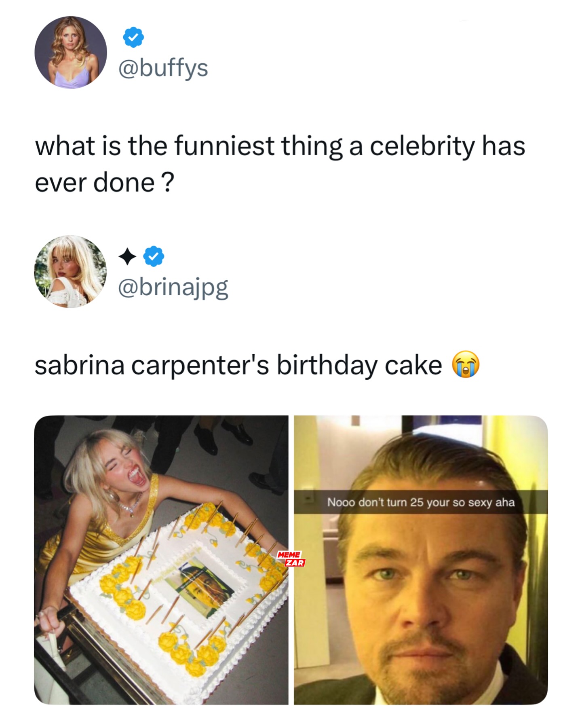Open the @buffys profile avatar
This screenshot has height=728, width=582.
[x=71, y=53]
